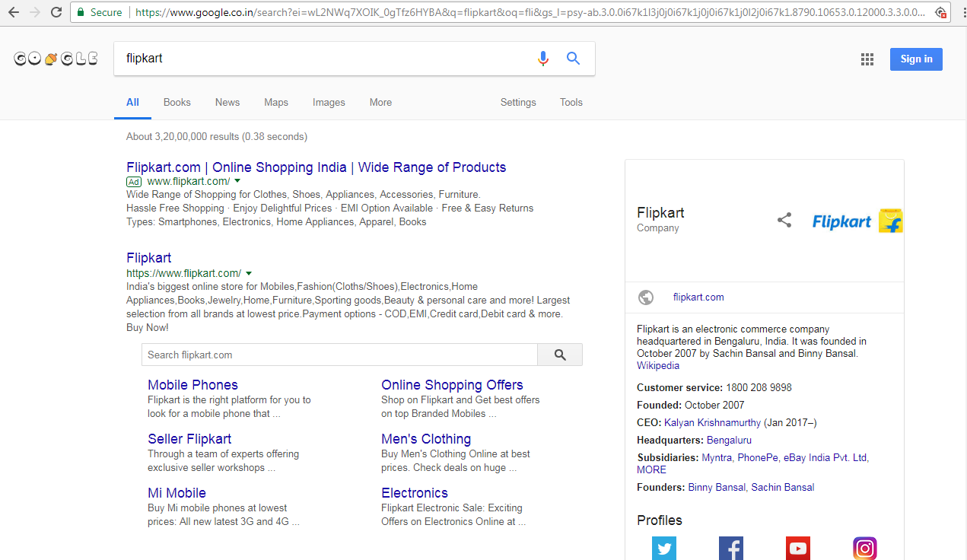Open Flipkart's Facebook profile icon
Screen dimensions: 967x560
731,548
